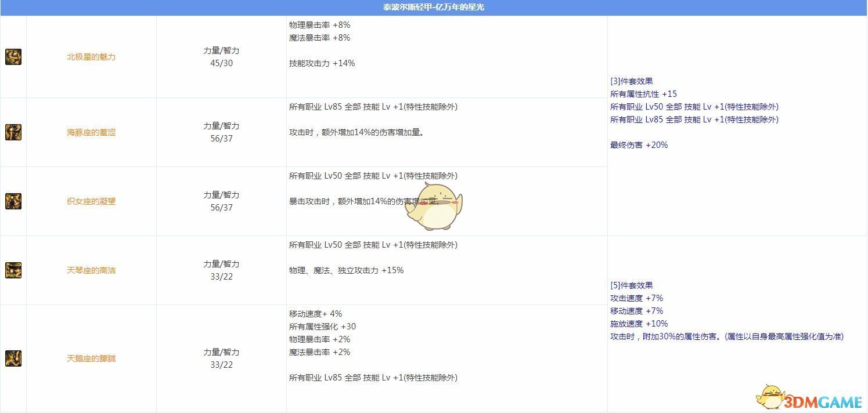Click the 海豚座的羞涩 item icon
This screenshot has width=868, height=413.
(x=13, y=132)
